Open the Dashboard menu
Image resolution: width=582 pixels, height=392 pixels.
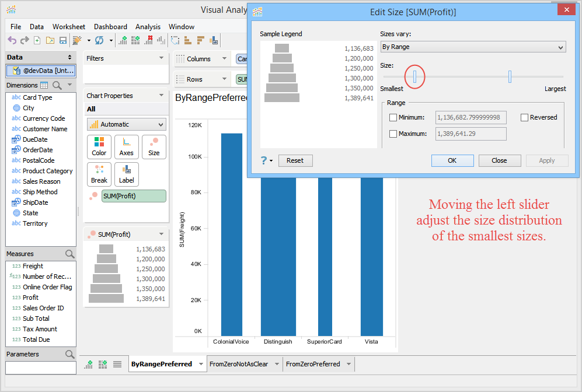(x=110, y=27)
